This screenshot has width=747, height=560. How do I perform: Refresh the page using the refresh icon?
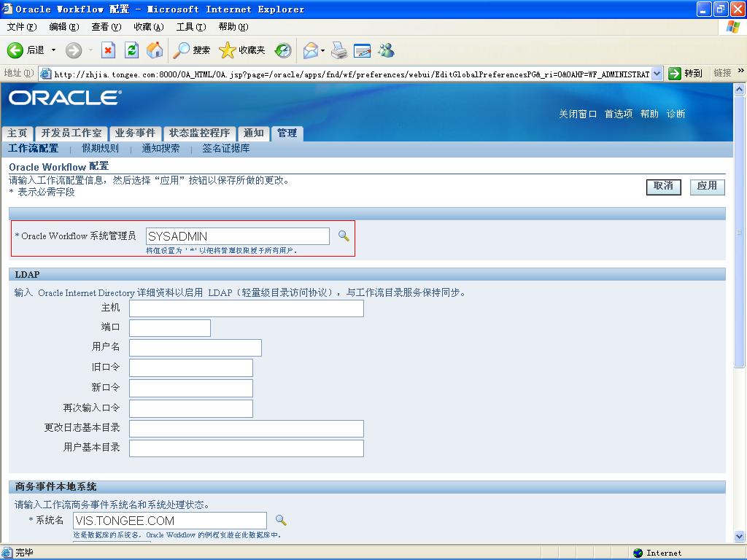point(131,50)
